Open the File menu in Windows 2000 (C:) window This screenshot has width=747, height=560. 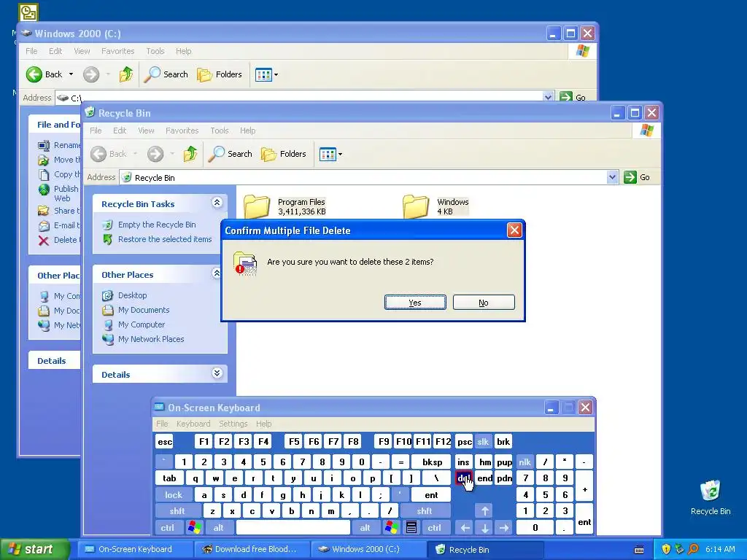[31, 51]
